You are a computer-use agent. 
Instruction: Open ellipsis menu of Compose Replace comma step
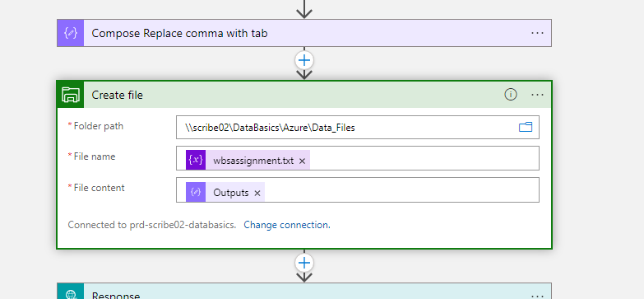(x=537, y=33)
